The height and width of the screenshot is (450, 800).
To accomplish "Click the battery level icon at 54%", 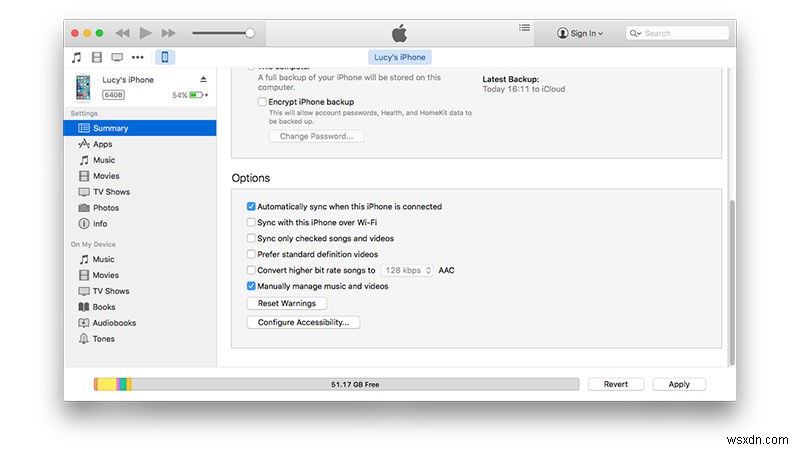I will click(196, 95).
